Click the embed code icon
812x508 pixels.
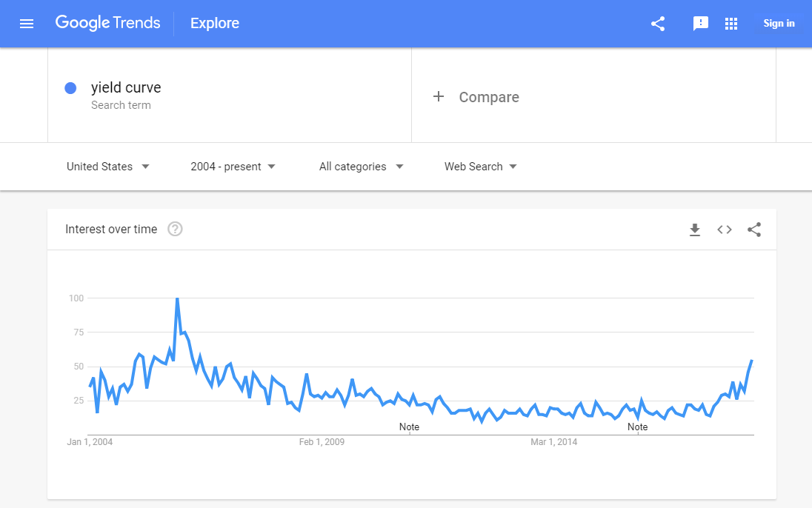click(725, 230)
